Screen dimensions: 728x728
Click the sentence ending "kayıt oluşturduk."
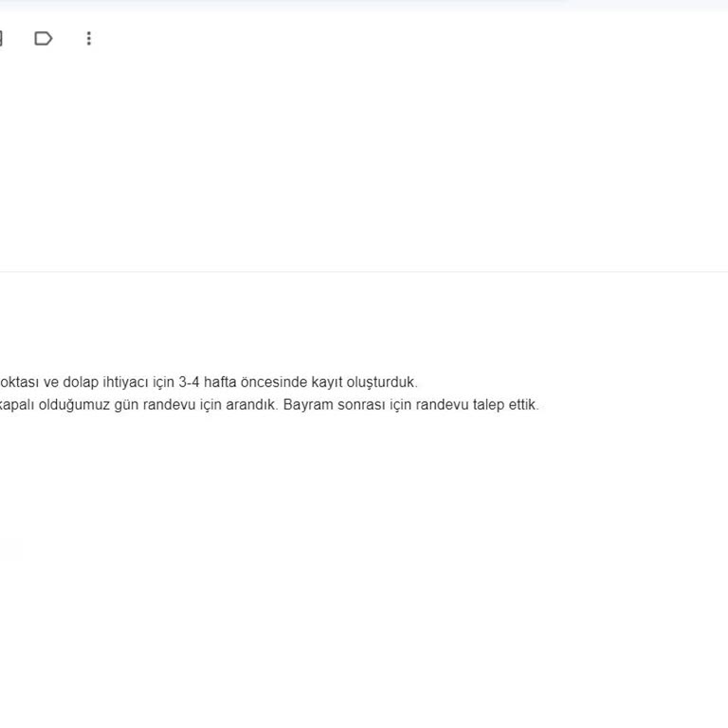pos(209,382)
